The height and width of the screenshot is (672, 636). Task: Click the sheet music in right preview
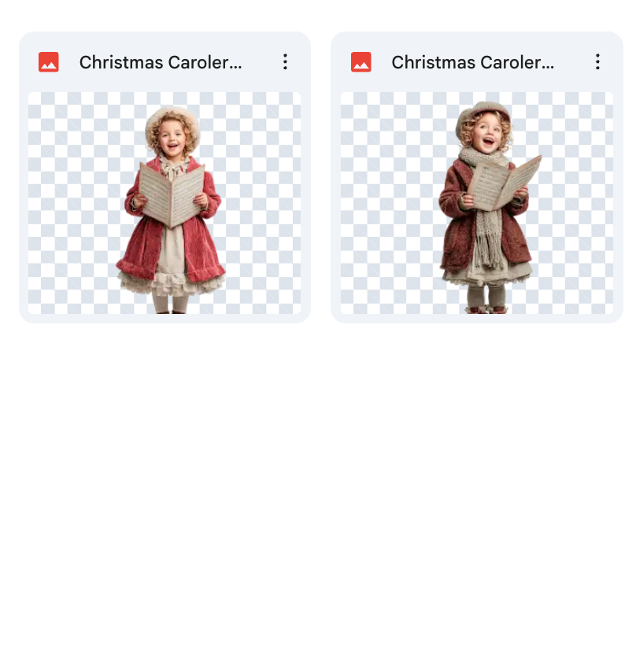(505, 183)
